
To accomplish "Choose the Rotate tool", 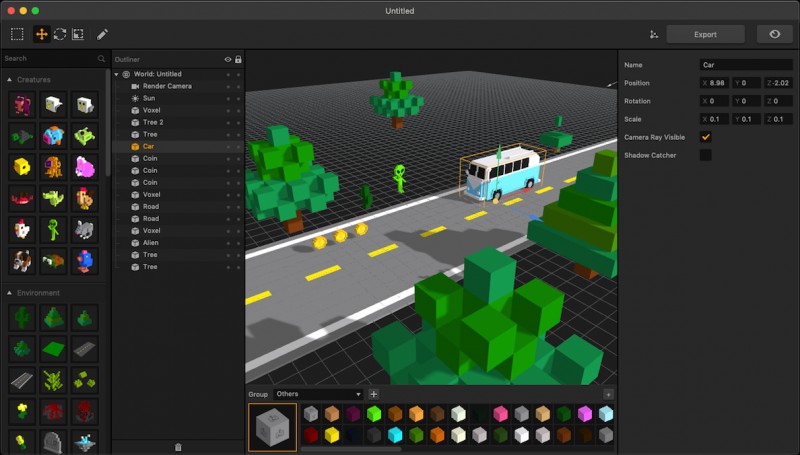I will pos(60,34).
